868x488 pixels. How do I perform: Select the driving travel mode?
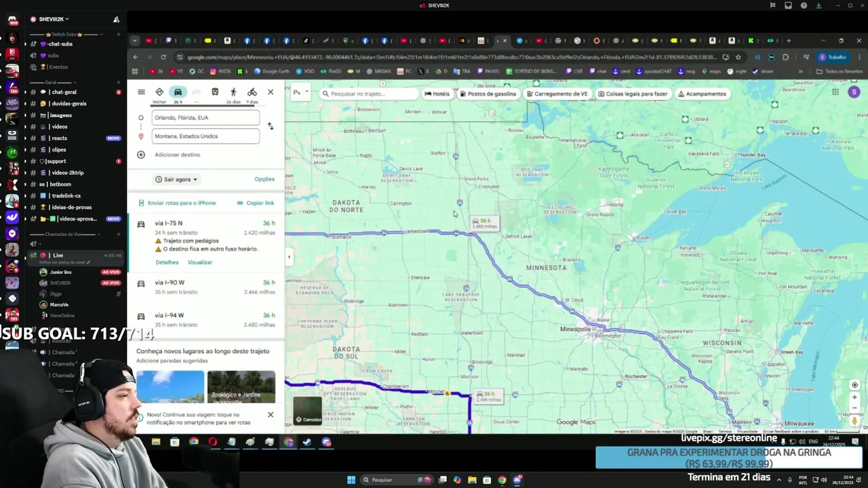(178, 92)
